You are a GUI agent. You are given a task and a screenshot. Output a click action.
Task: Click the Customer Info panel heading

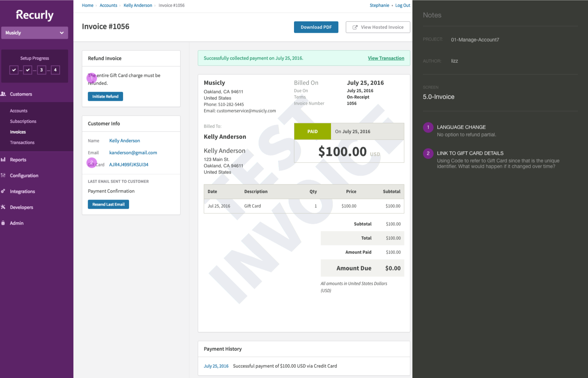coord(104,123)
